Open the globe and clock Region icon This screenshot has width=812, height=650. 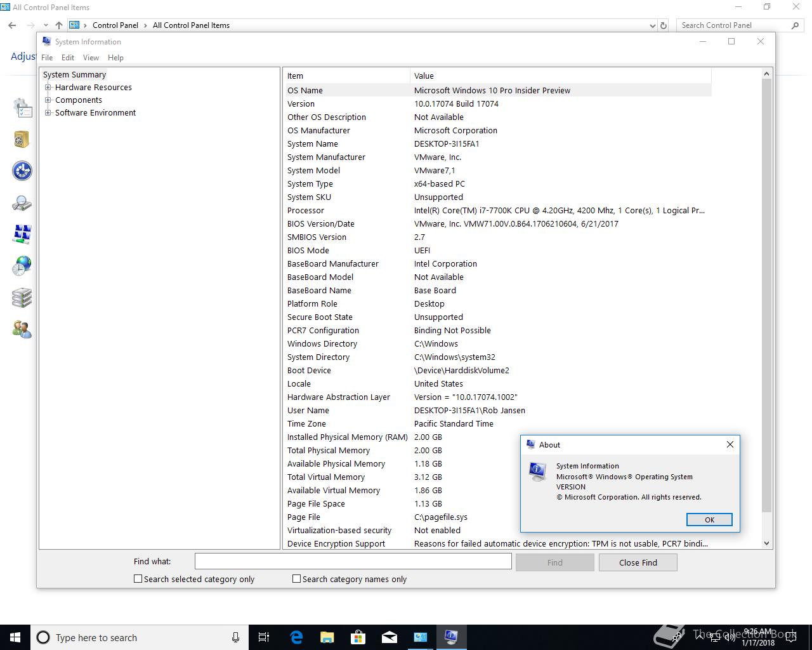coord(22,265)
